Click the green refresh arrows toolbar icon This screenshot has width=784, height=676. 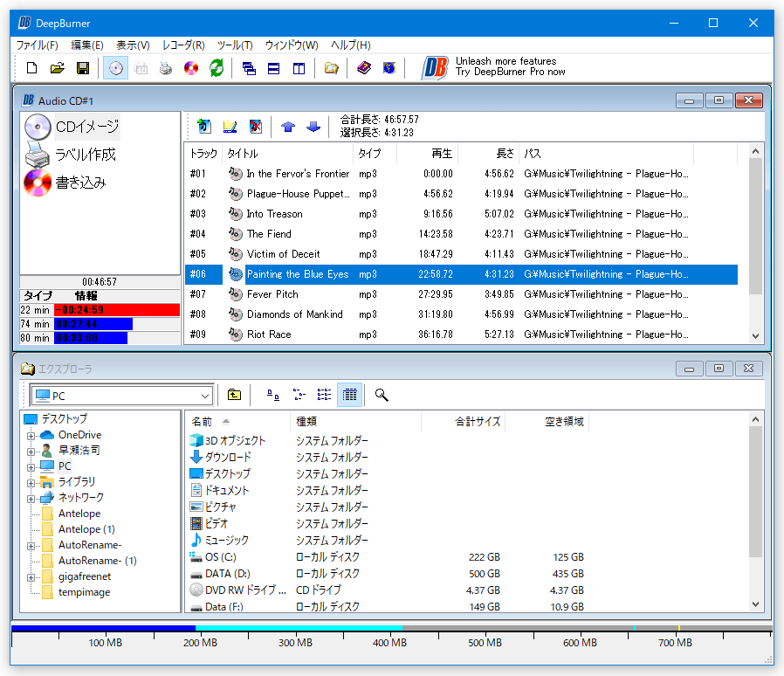[x=217, y=68]
